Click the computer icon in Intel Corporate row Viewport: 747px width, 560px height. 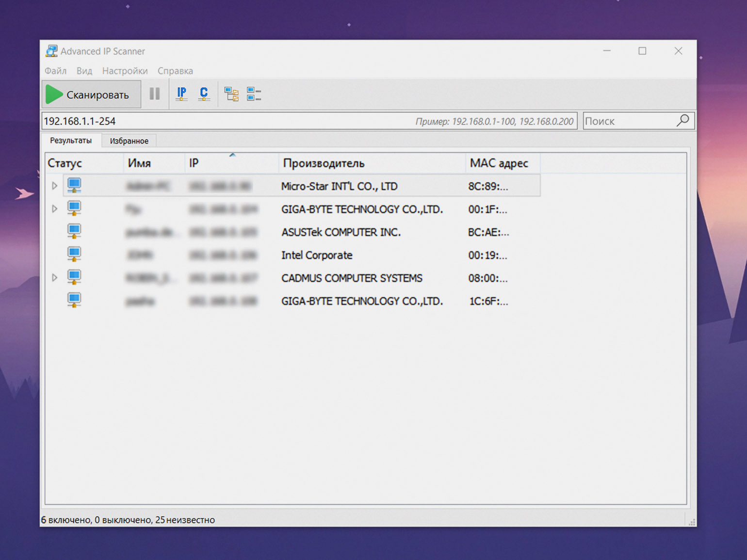pyautogui.click(x=74, y=254)
